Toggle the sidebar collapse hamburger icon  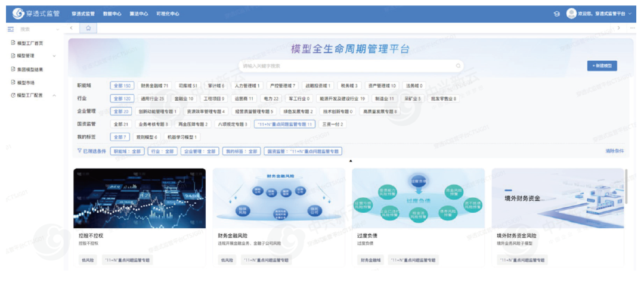(x=11, y=29)
